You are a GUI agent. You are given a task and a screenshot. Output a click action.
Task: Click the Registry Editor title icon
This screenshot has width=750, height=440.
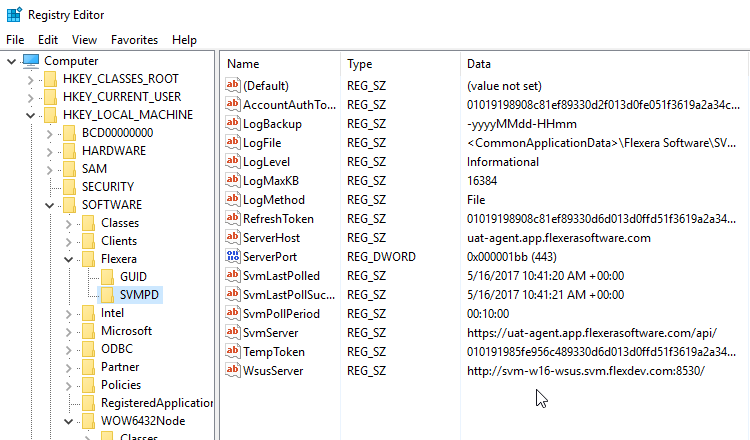[14, 15]
